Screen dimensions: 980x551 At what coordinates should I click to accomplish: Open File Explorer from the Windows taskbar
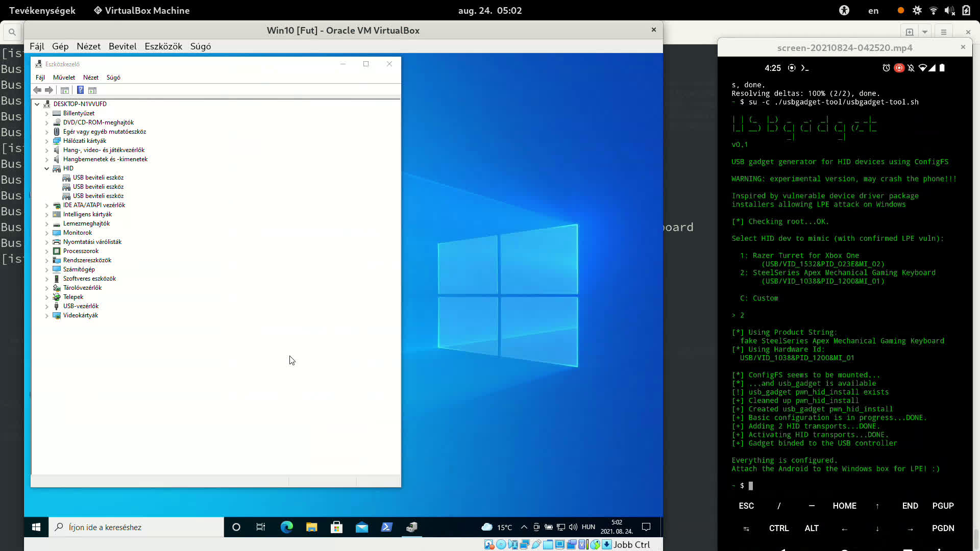(312, 527)
